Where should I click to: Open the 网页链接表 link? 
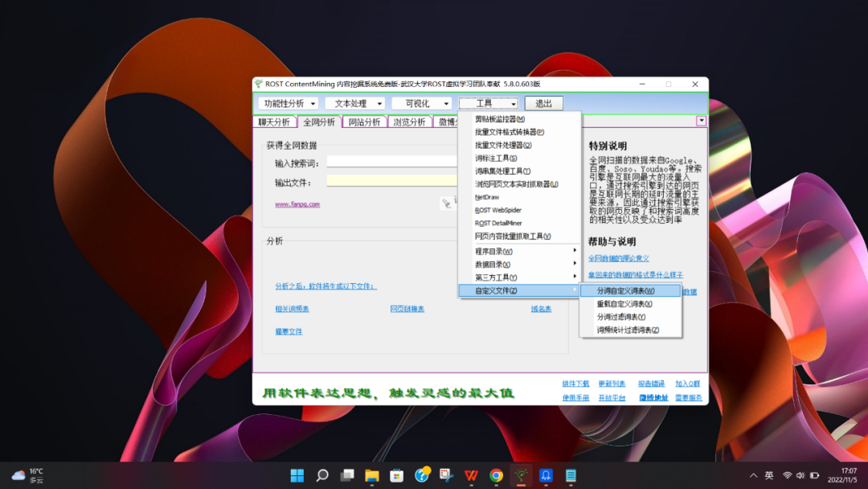407,309
